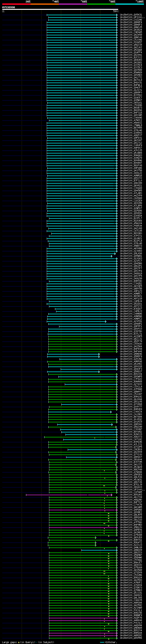The height and width of the screenshot is (644, 146).
Task: Click the UniRef100_Q5J331 hit label
Action: coord(131,593)
